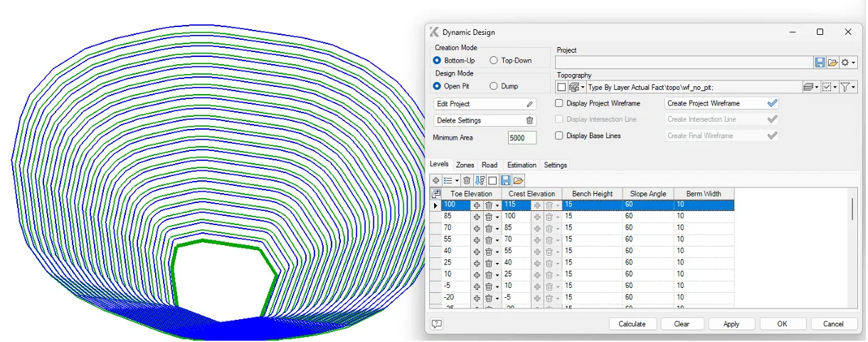Select Top-Down creation mode
Viewport: 868px width, 342px height.
click(494, 61)
